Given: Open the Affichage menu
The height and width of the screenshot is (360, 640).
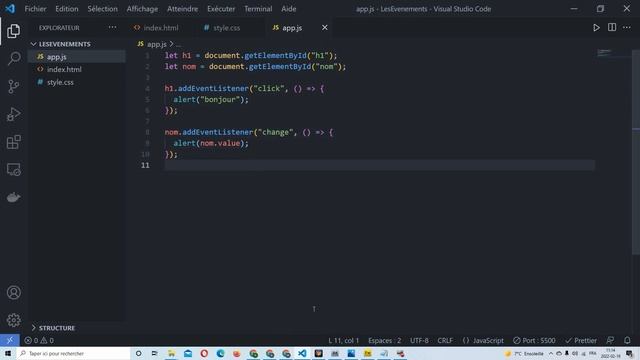Looking at the screenshot, I should coord(142,9).
